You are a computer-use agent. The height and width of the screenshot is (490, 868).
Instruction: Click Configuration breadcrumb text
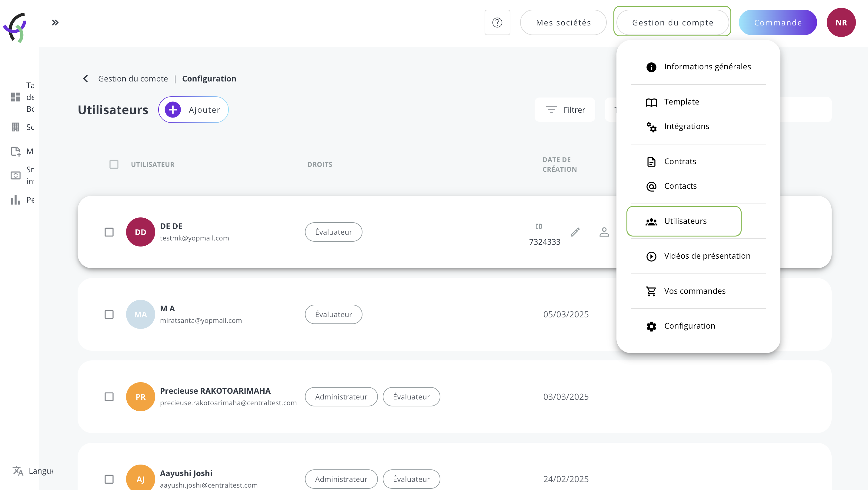209,78
